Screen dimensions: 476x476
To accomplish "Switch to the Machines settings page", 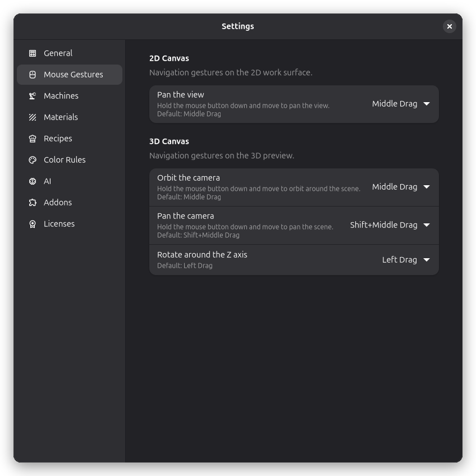I will coord(70,96).
